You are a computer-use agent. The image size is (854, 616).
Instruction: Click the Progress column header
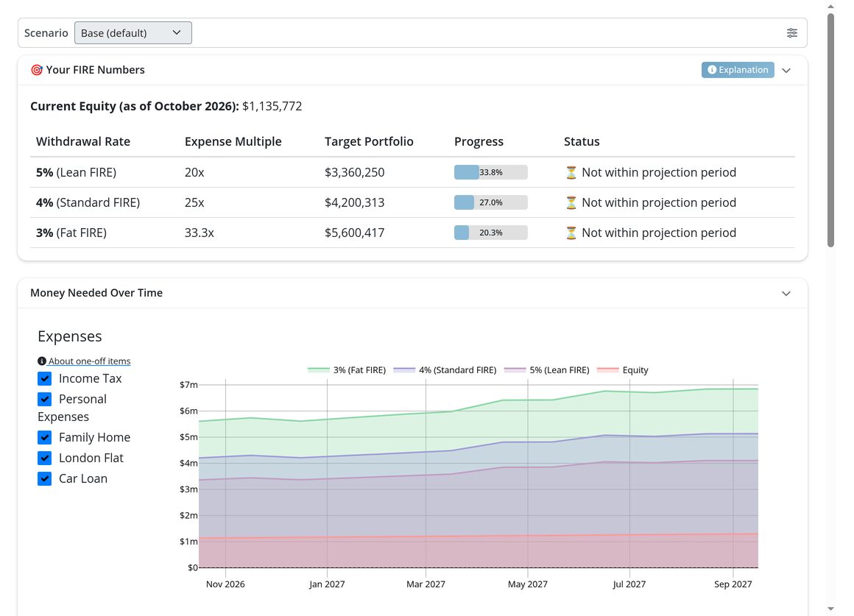click(x=479, y=141)
